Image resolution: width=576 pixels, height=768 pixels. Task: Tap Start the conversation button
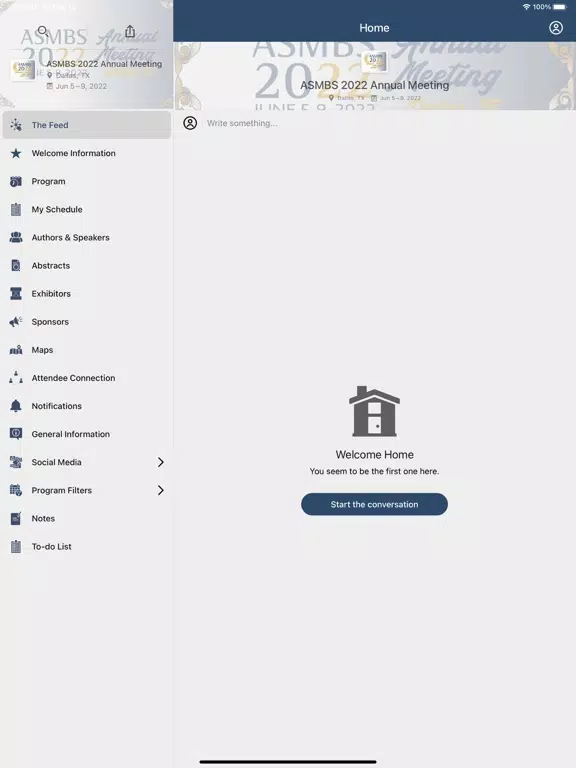[x=374, y=504]
